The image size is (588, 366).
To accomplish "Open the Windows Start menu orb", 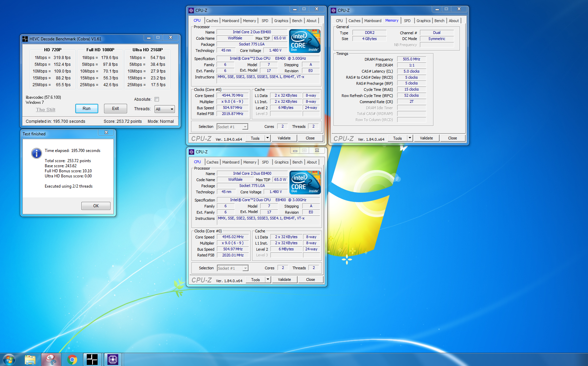I will 9,360.
